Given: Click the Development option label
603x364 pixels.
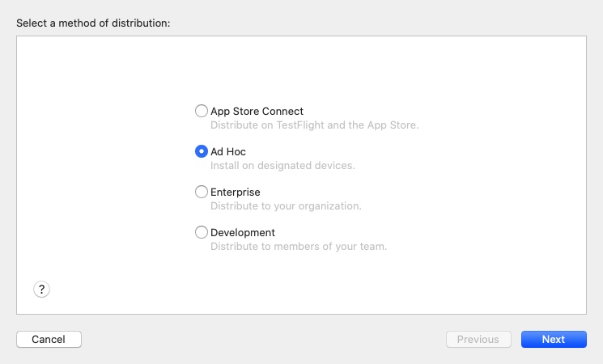Looking at the screenshot, I should [243, 232].
